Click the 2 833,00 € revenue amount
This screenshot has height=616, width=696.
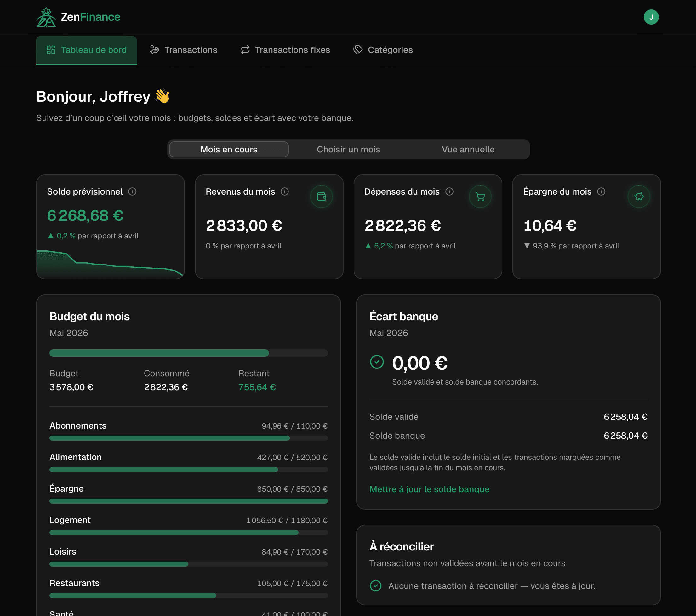(244, 225)
